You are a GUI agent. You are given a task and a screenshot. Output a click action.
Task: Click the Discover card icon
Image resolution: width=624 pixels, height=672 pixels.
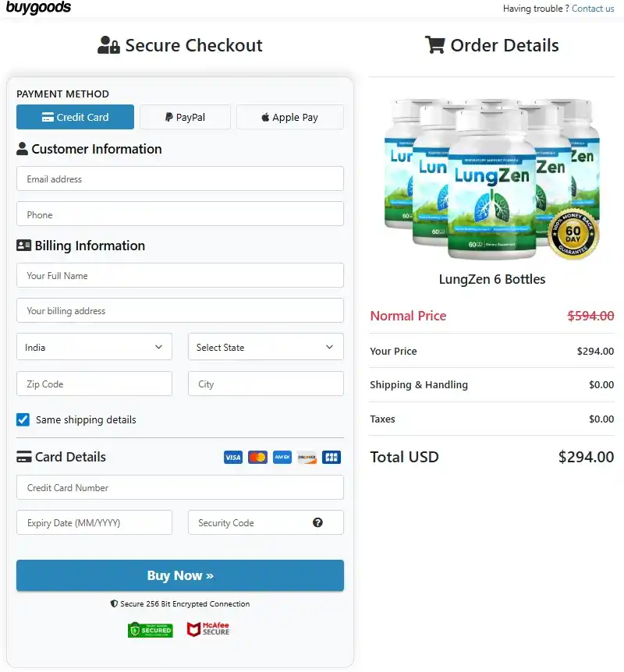(x=307, y=458)
